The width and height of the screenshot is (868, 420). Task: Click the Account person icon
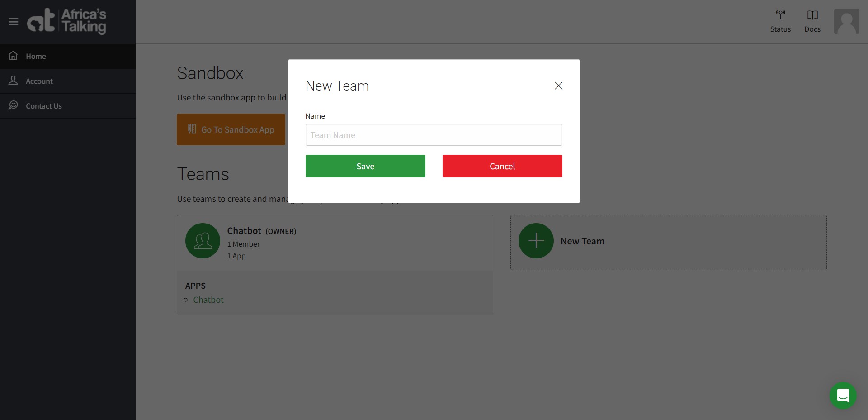click(13, 81)
